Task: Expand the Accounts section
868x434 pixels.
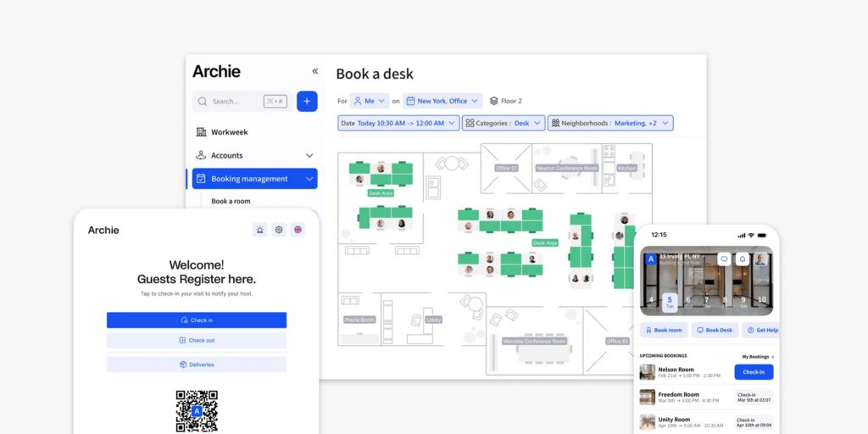Action: (x=254, y=156)
